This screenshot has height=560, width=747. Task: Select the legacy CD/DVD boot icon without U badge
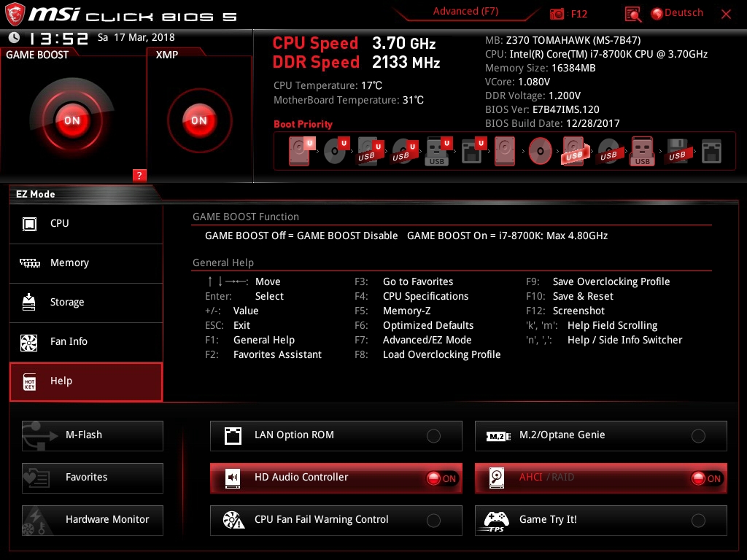[541, 151]
